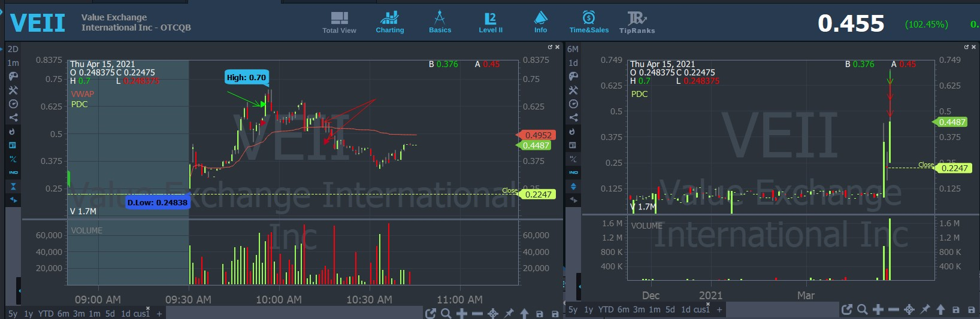This screenshot has width=980, height=319.
Task: Open the 2D range selector in the left chart
Action: [13, 49]
